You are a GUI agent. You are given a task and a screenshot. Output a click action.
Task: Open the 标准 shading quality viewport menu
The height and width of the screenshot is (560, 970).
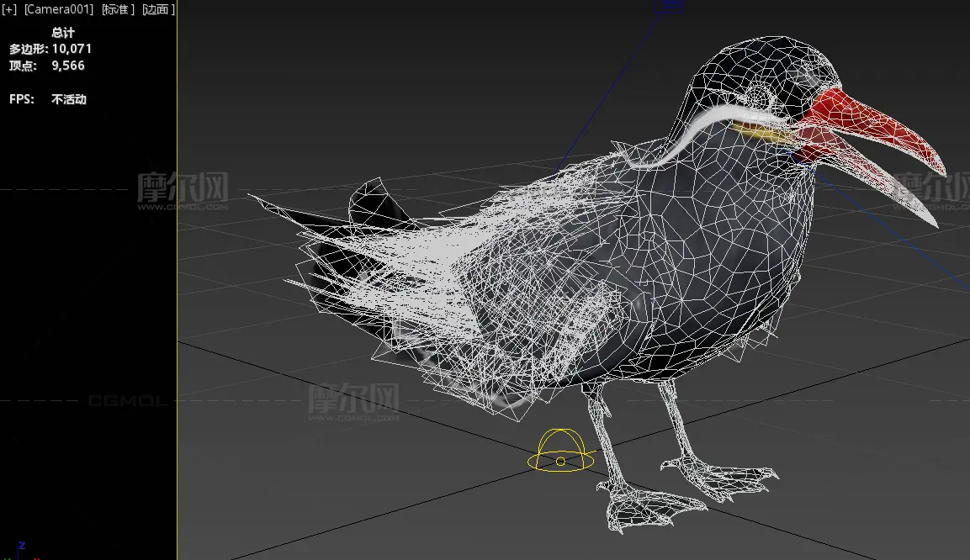coord(117,10)
